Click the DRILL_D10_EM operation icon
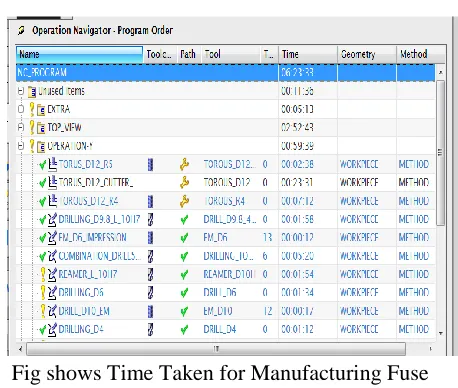Screen dimensions: 458x388 click(53, 311)
